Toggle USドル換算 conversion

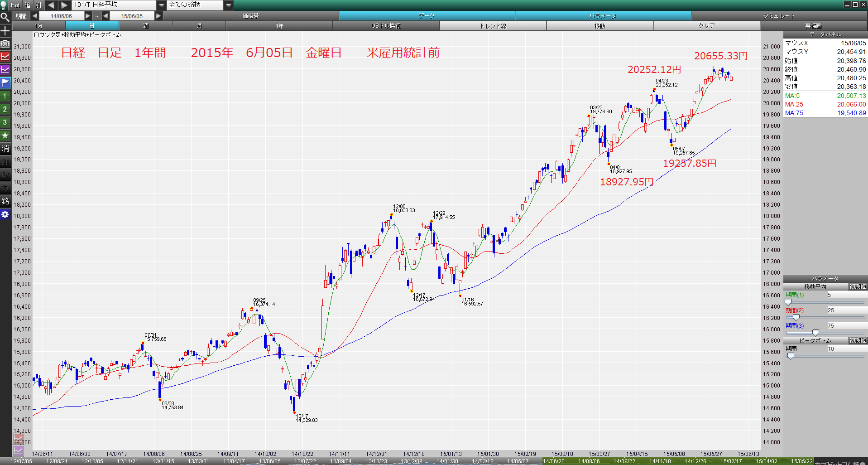click(x=386, y=26)
